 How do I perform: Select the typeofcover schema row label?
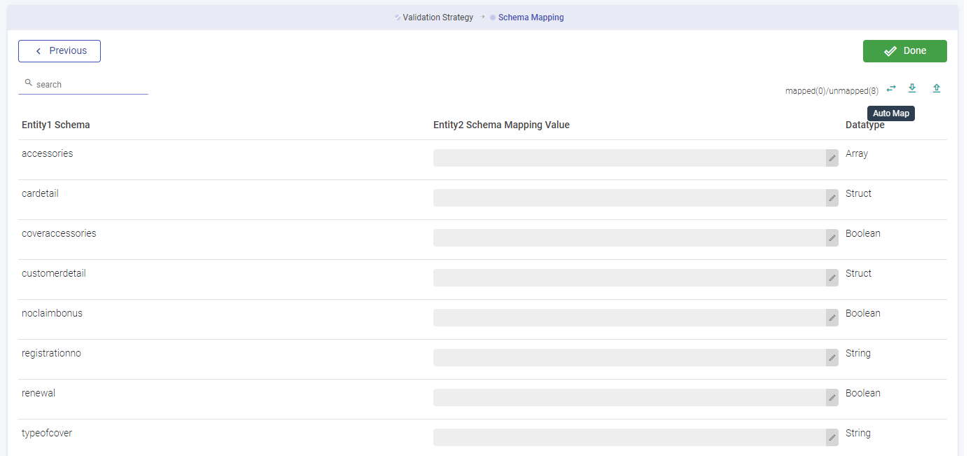47,433
